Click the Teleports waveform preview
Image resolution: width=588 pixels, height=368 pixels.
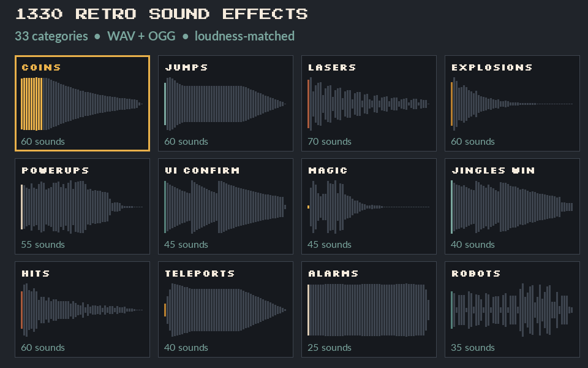[225, 310]
